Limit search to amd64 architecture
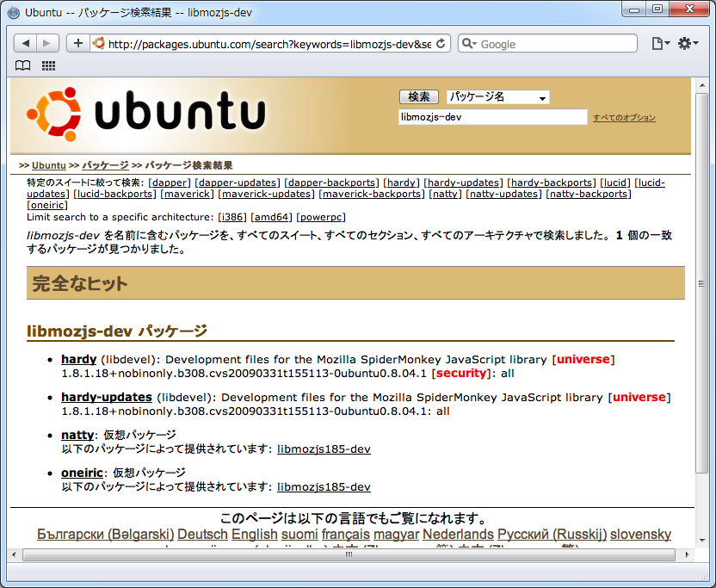 pyautogui.click(x=271, y=217)
